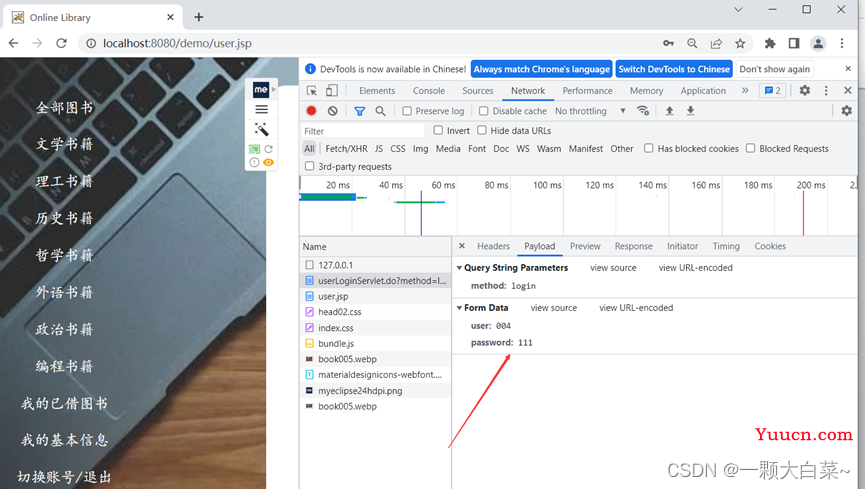Image resolution: width=865 pixels, height=489 pixels.
Task: Close the request details pane
Action: tap(462, 246)
